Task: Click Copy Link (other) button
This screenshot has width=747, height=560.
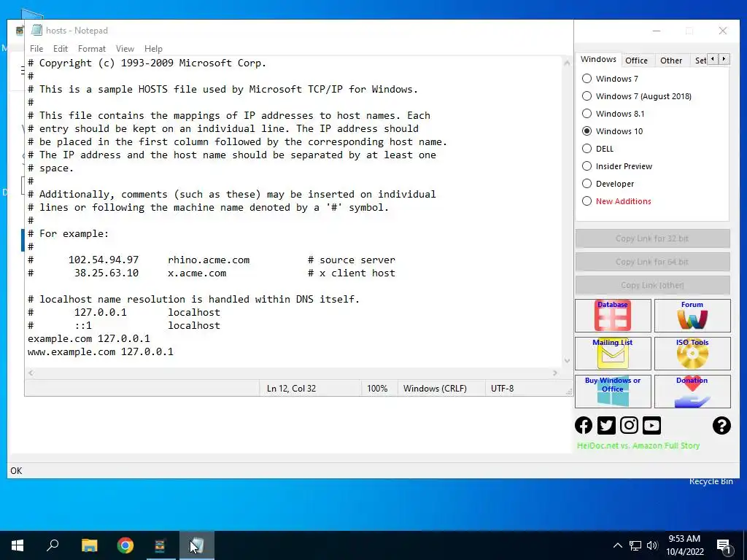Action: (x=652, y=285)
